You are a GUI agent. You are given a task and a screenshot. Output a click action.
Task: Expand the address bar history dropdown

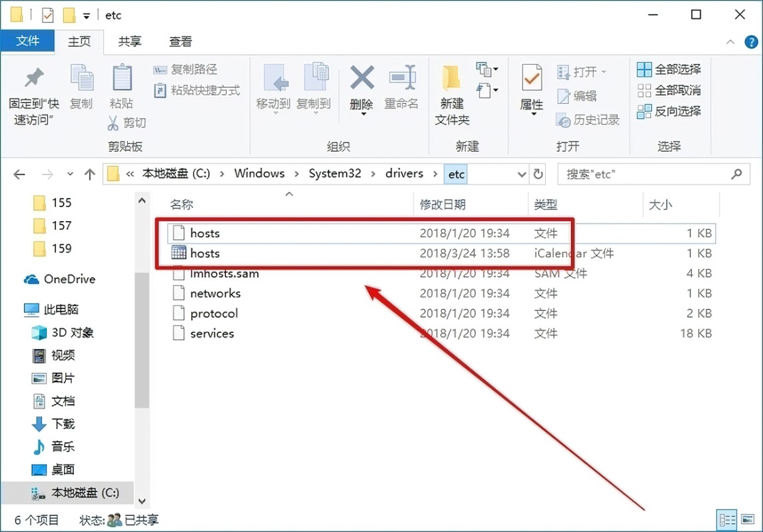click(522, 174)
